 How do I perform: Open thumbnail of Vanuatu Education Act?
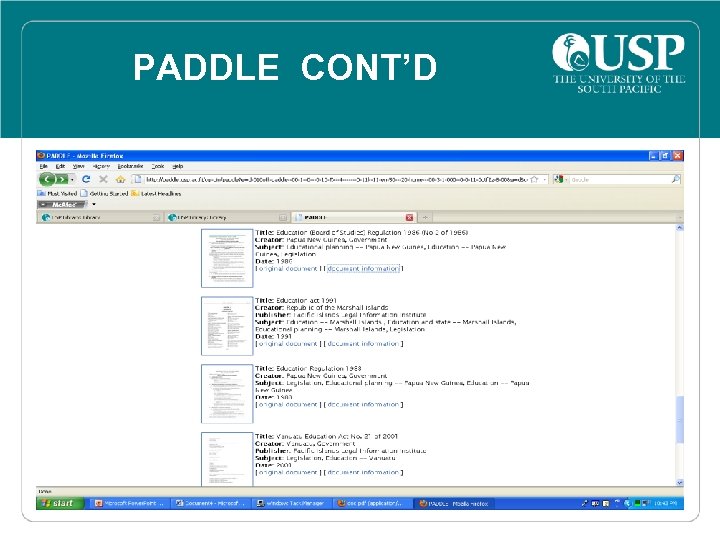[x=227, y=459]
